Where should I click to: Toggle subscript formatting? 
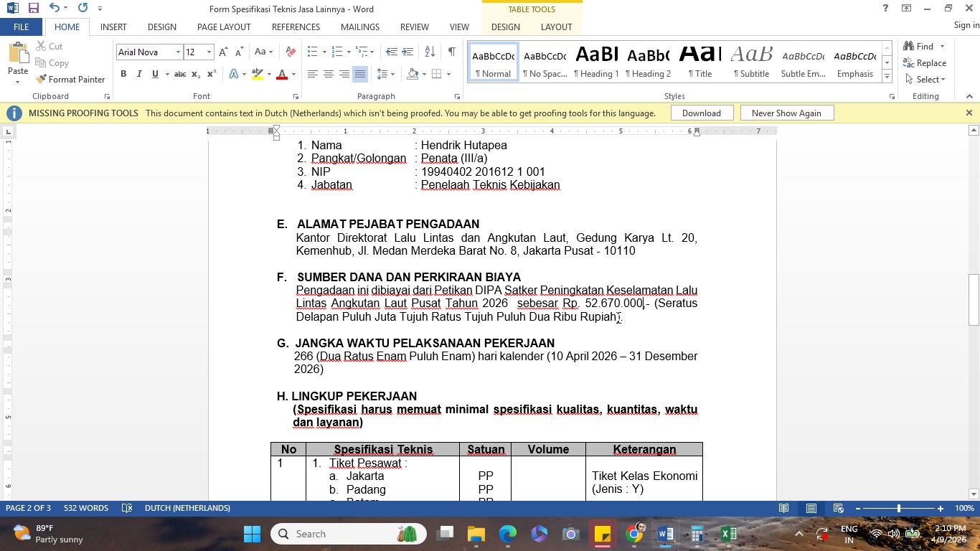click(197, 74)
